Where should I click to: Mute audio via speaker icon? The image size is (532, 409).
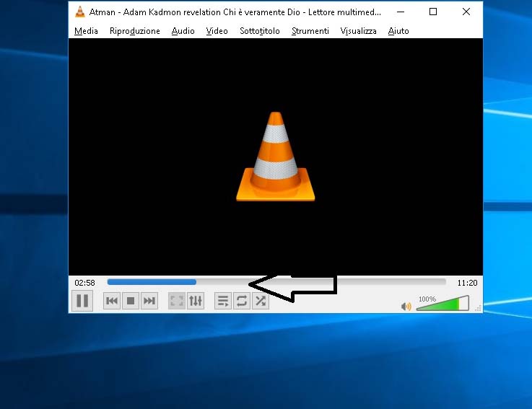click(x=406, y=307)
